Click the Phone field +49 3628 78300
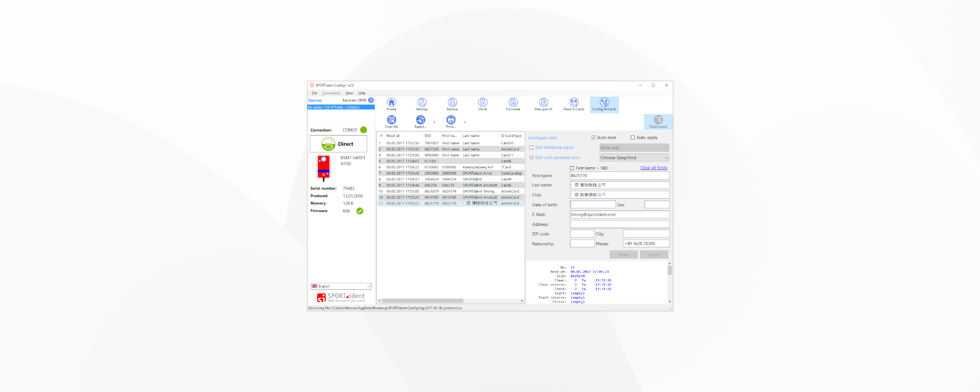 click(646, 244)
